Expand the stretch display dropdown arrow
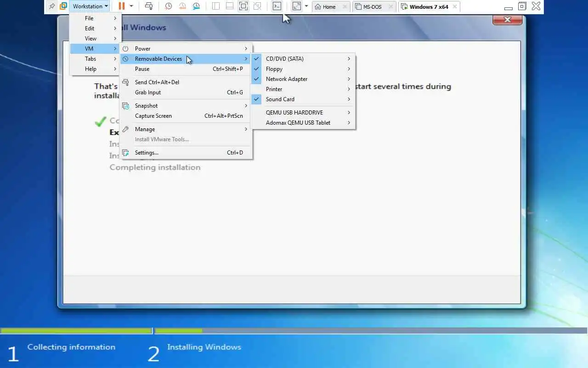 tap(306, 6)
